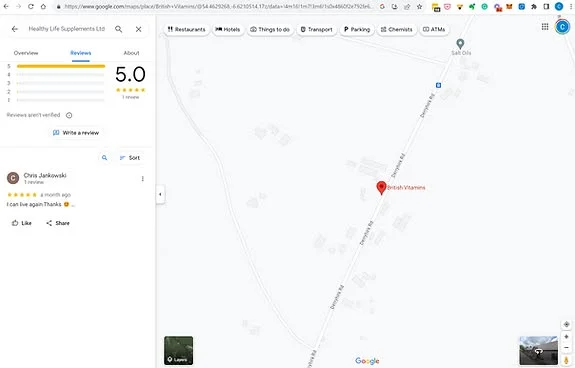Go forward with the browser forward arrow
The width and height of the screenshot is (575, 368).
pyautogui.click(x=18, y=6)
